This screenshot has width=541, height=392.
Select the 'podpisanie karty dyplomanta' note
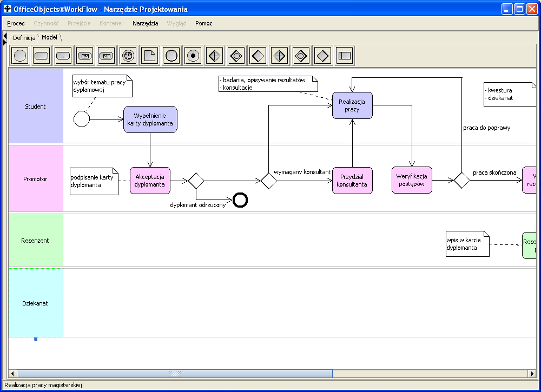point(94,181)
